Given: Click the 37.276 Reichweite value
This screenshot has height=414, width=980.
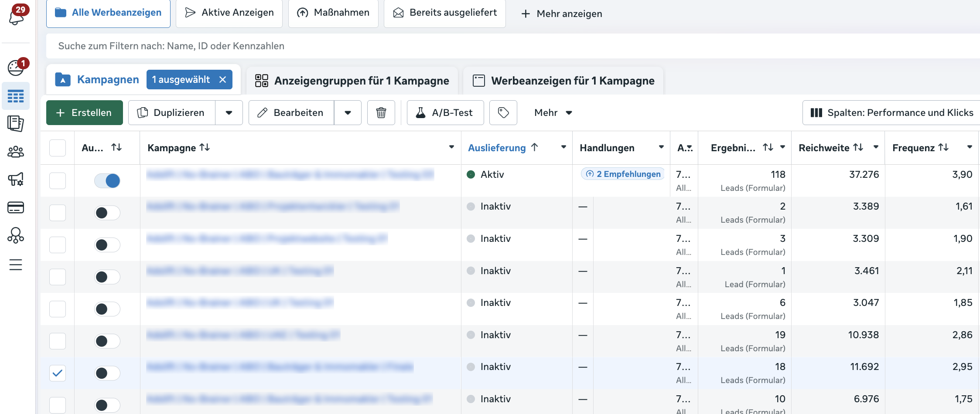Looking at the screenshot, I should 864,175.
